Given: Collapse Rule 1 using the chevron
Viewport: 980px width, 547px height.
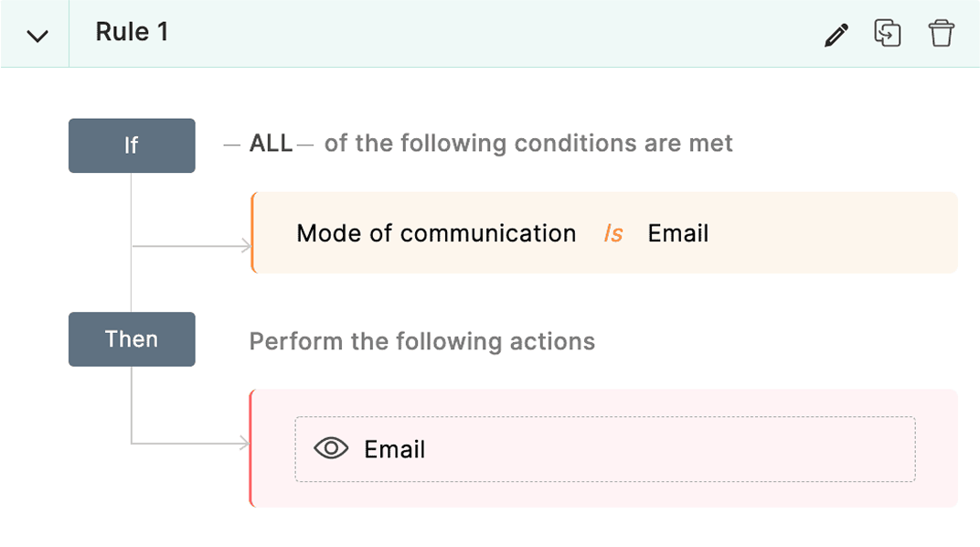Looking at the screenshot, I should [35, 33].
